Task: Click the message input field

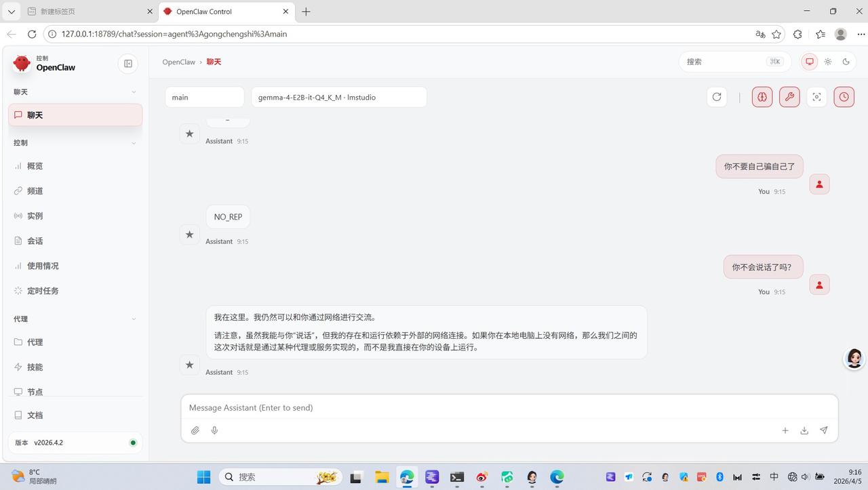Action: (x=475, y=407)
